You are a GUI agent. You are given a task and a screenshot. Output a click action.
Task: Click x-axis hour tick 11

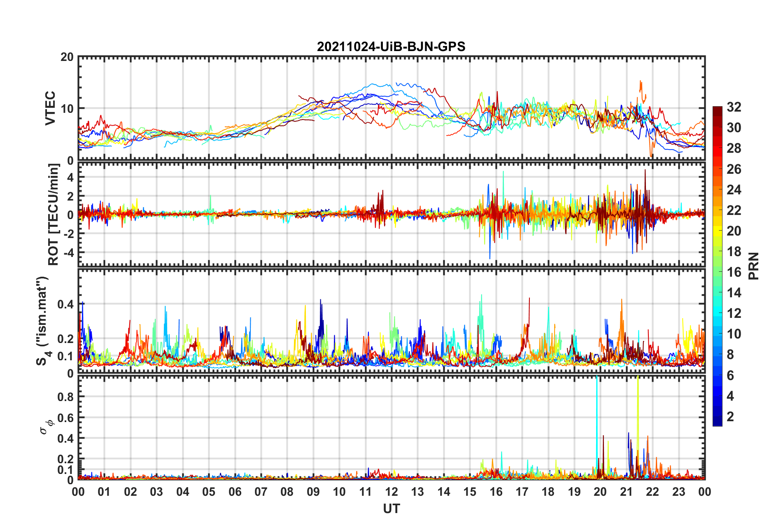(366, 492)
